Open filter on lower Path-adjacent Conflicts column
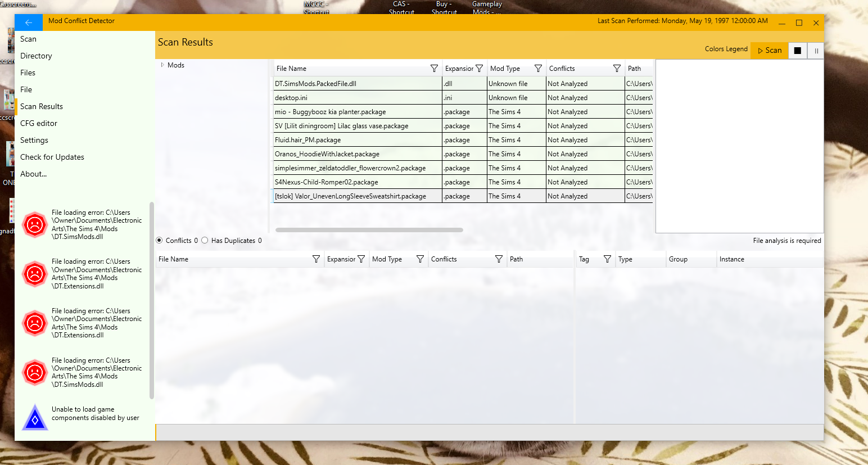The width and height of the screenshot is (868, 465). pyautogui.click(x=499, y=259)
